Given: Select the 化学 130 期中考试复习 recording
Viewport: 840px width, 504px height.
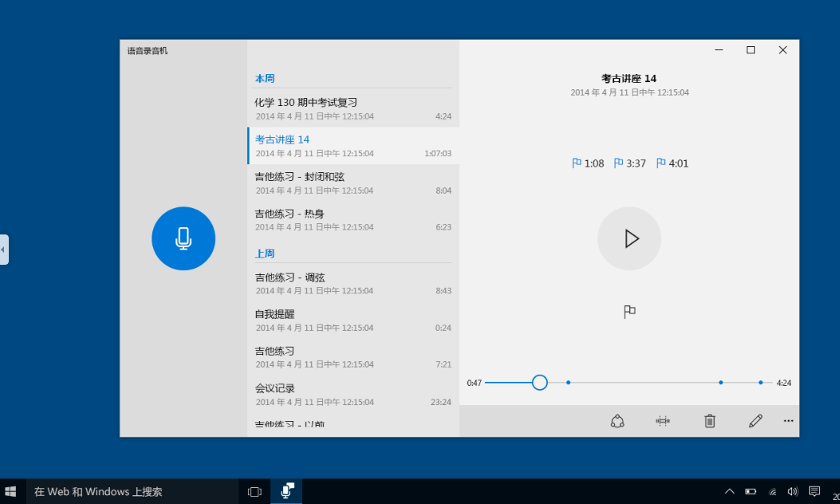Looking at the screenshot, I should click(353, 108).
